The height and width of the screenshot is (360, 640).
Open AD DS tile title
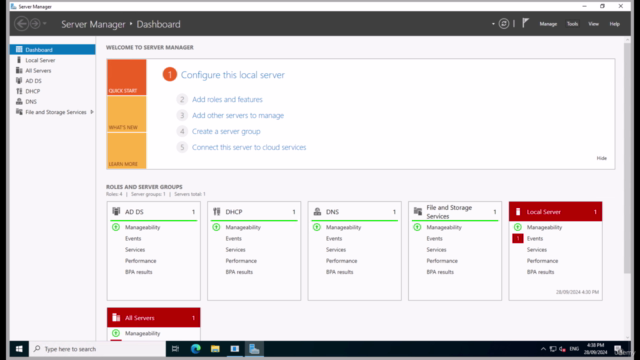[134, 212]
